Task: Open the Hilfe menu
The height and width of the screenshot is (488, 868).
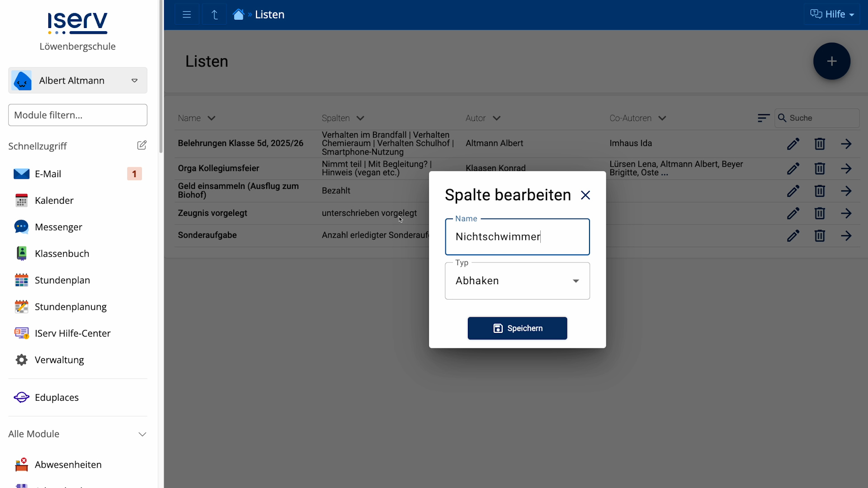Action: pos(832,14)
